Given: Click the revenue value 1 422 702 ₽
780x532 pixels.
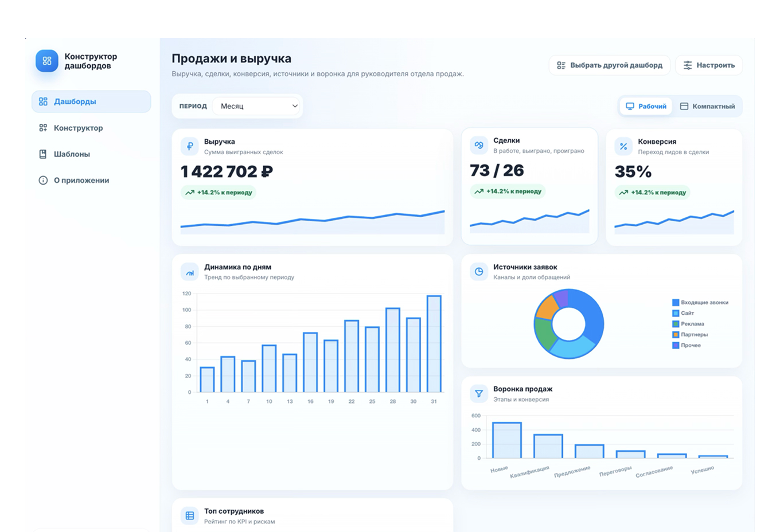Looking at the screenshot, I should [227, 171].
